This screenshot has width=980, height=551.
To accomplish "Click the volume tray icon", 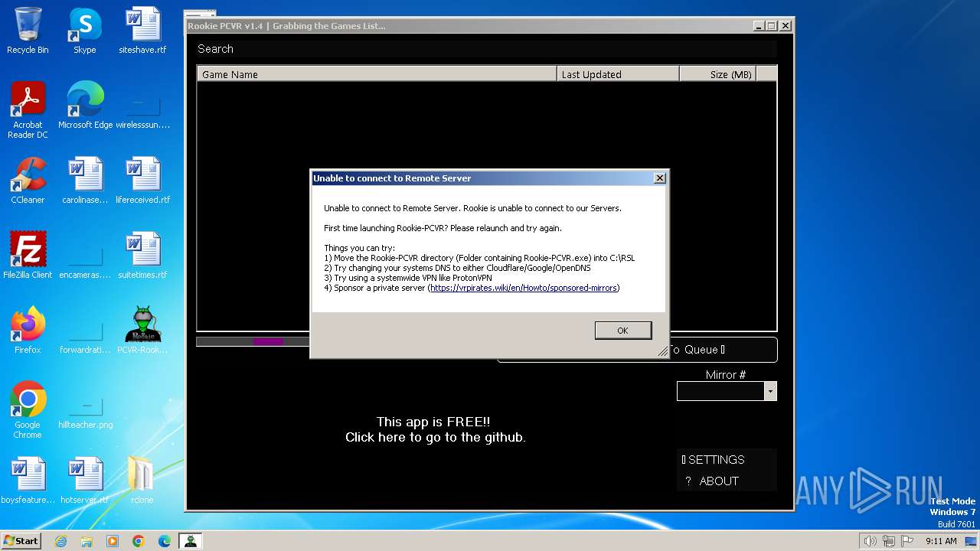I will pyautogui.click(x=871, y=541).
